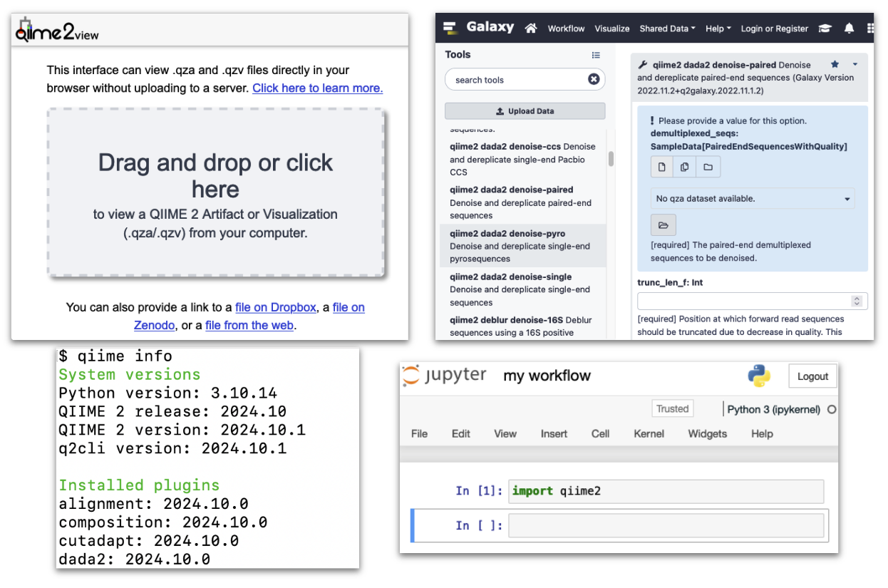
Task: Click the empty Jupyter code cell
Action: coord(666,525)
